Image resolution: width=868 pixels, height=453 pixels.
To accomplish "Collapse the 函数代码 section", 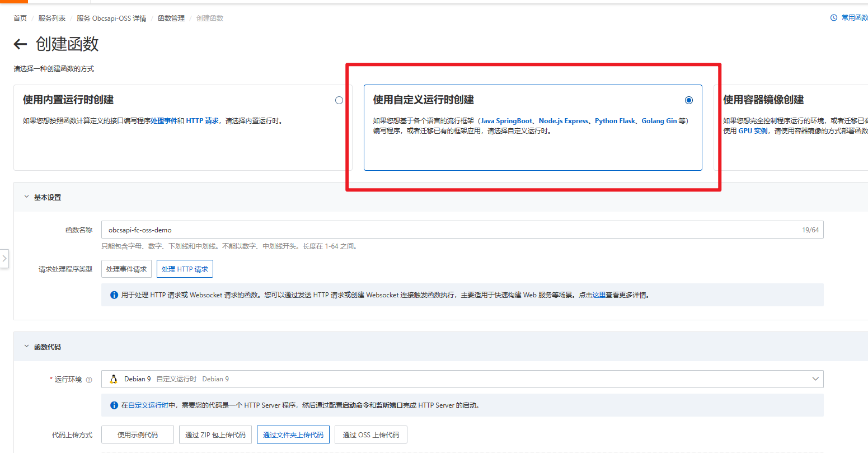I will tap(26, 347).
